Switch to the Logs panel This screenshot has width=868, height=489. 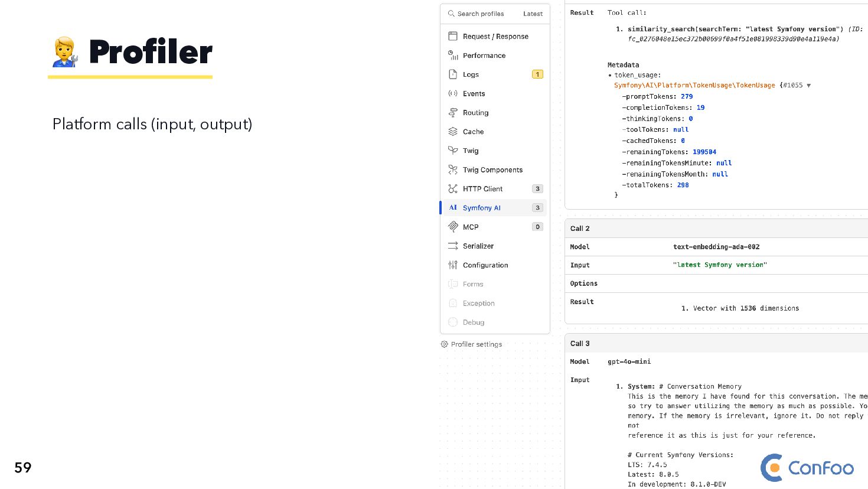coord(495,74)
